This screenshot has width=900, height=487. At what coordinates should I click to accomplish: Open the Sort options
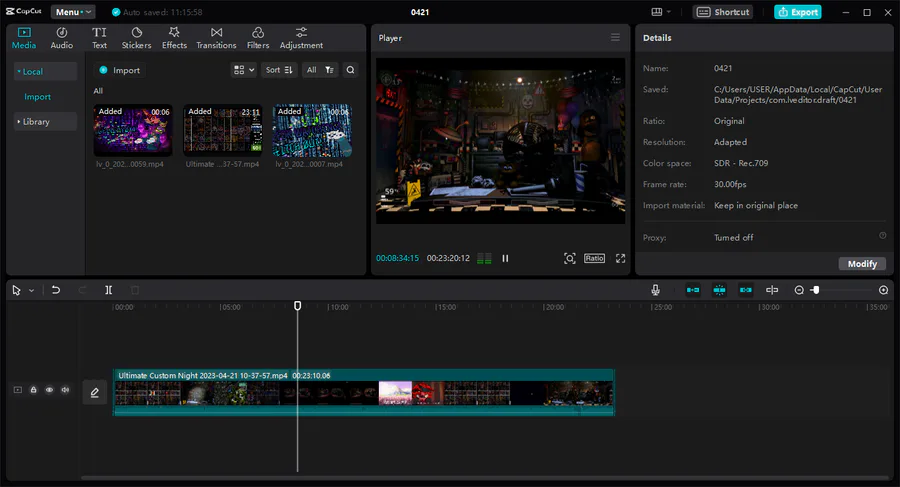coord(279,70)
